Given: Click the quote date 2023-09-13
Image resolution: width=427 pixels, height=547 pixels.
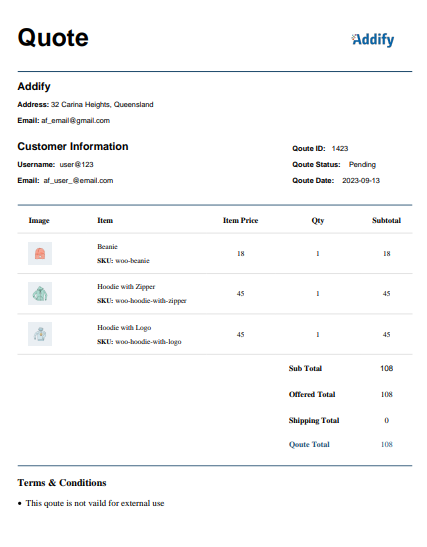Looking at the screenshot, I should pos(361,180).
